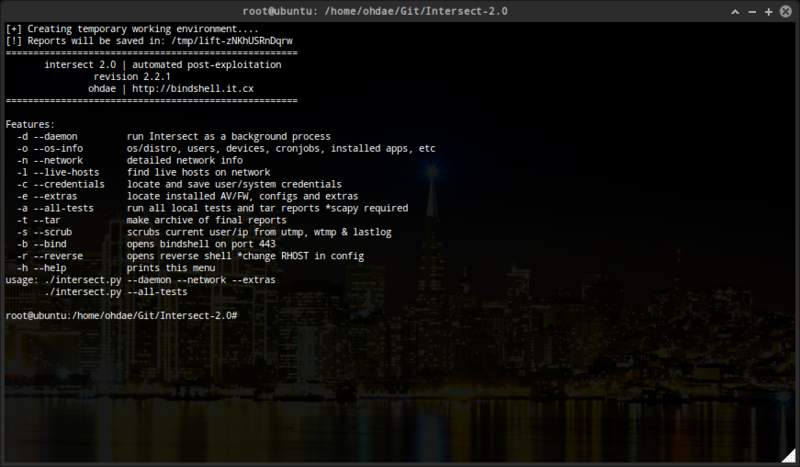Click 'run Intersect as a background process' description
Image resolution: width=800 pixels, height=467 pixels.
(229, 136)
